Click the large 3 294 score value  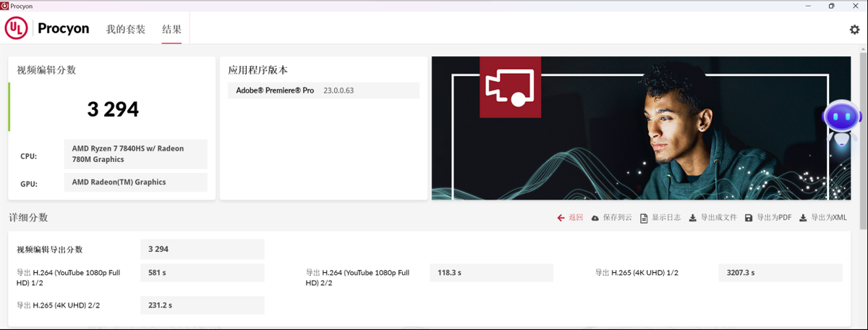pos(113,109)
